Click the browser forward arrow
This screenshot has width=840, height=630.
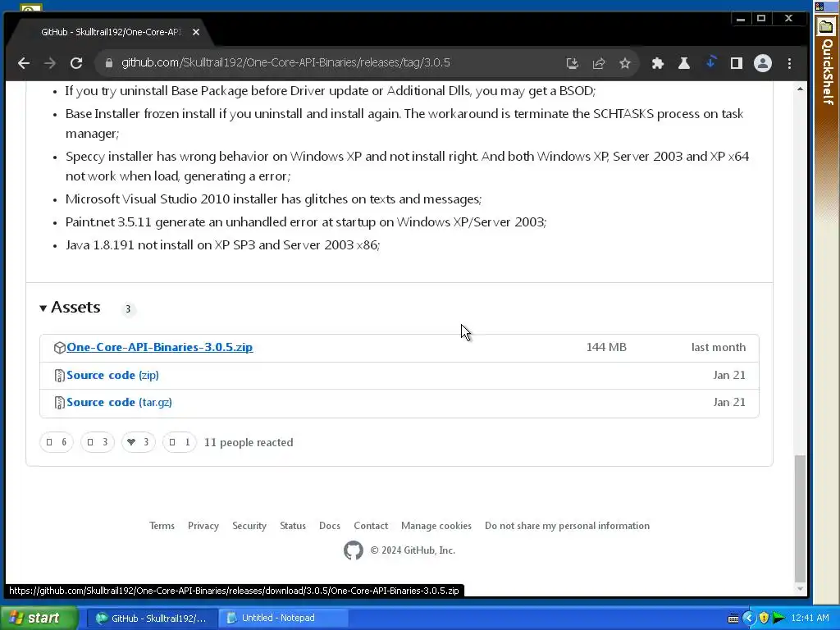pos(50,63)
